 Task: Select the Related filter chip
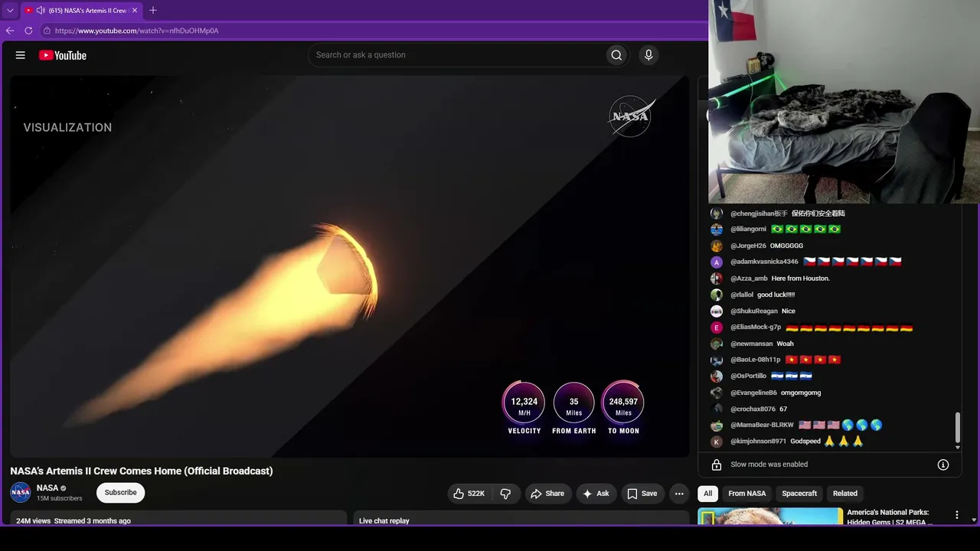point(845,494)
